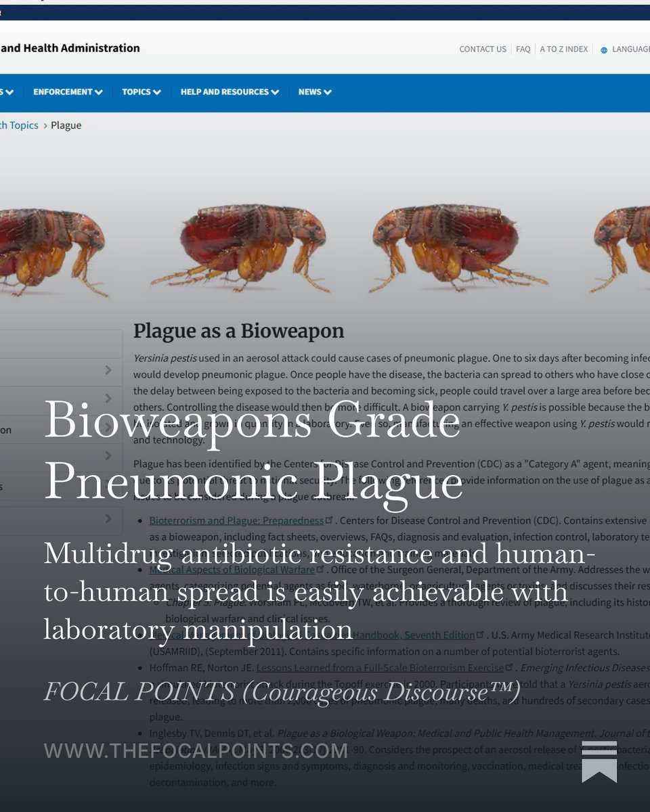
Task: Click 'and Health Administration' site title
Action: [x=70, y=48]
